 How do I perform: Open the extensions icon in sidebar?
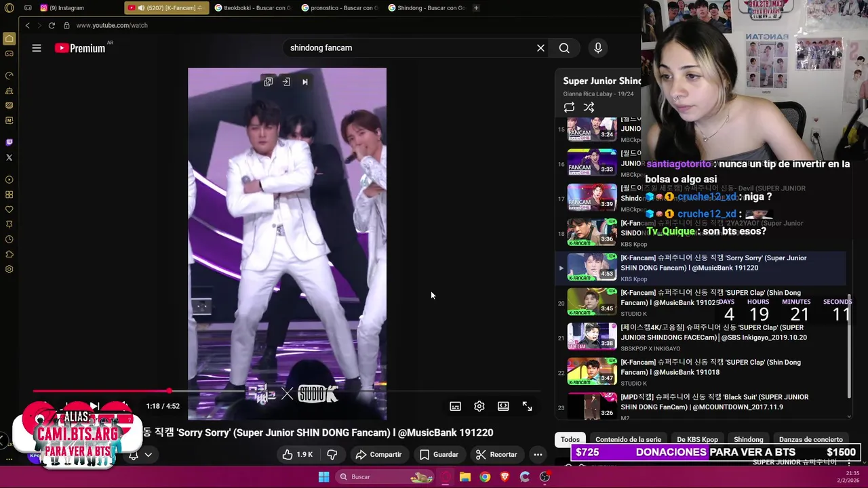9,254
